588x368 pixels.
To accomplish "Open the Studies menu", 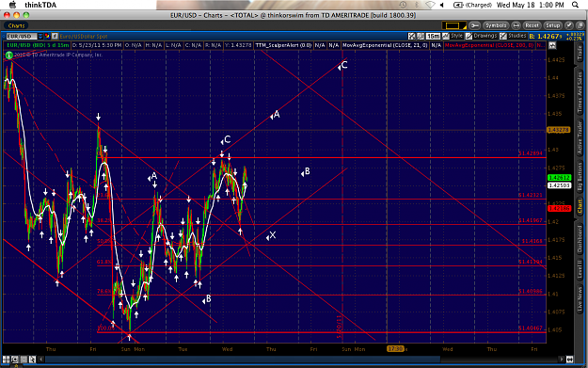I will click(513, 36).
